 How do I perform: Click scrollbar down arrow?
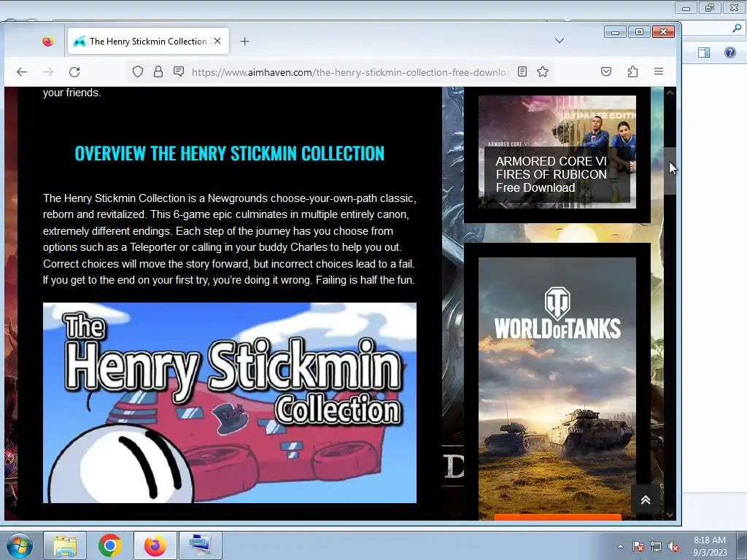(670, 515)
